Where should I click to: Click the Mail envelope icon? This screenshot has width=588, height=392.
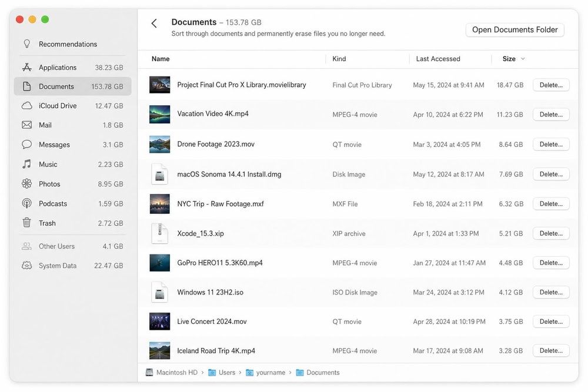[x=26, y=125]
